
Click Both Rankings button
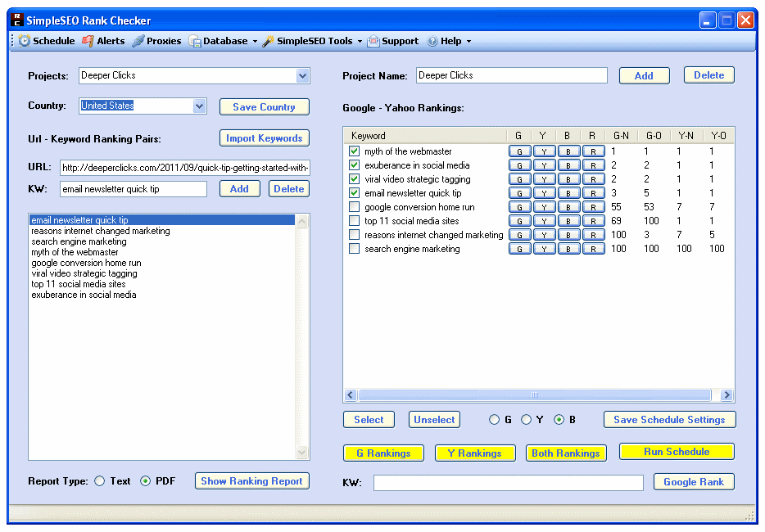(x=565, y=453)
